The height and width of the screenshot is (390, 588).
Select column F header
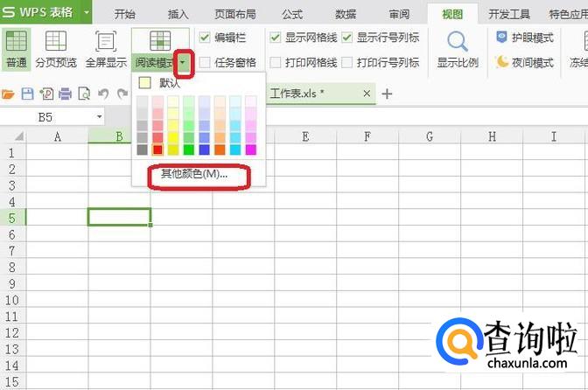pyautogui.click(x=367, y=136)
